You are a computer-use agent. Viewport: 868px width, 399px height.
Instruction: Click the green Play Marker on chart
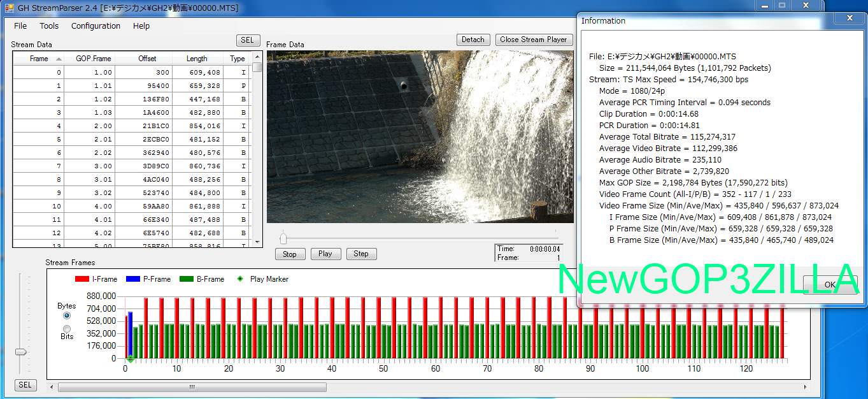[130, 359]
